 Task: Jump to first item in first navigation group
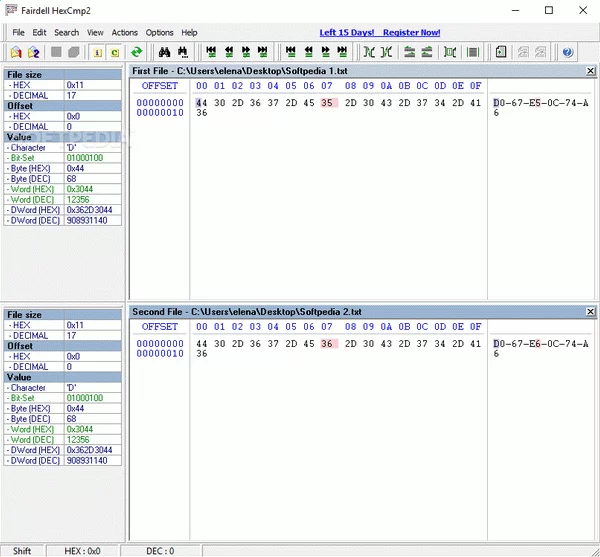click(211, 52)
